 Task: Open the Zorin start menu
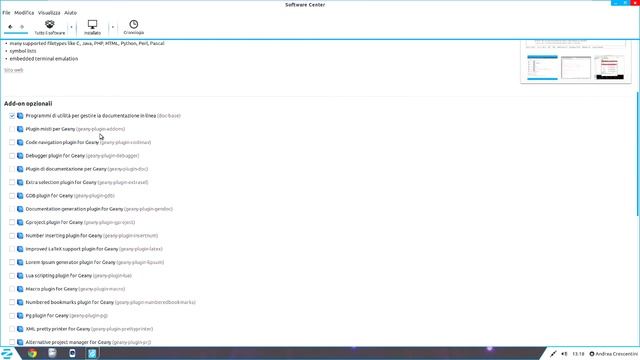[7, 353]
